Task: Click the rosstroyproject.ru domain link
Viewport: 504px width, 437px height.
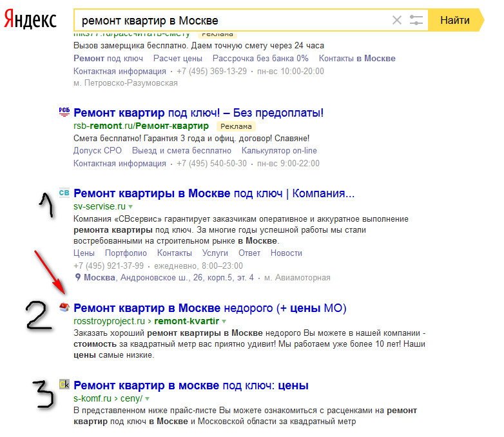Action: [110, 321]
